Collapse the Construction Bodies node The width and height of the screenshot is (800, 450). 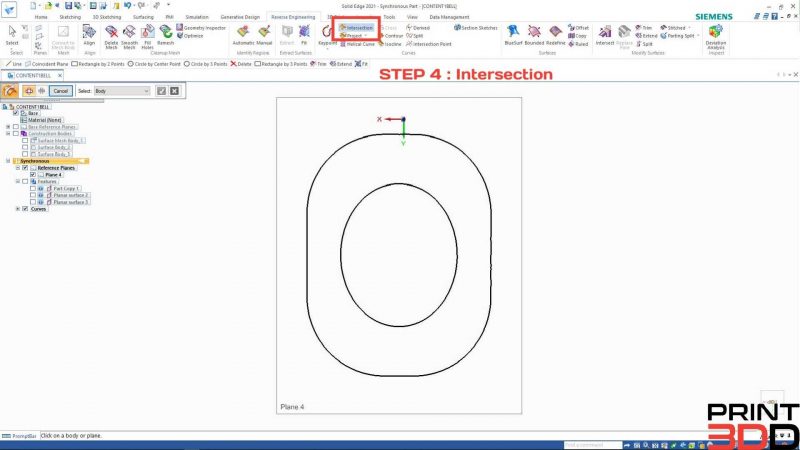pos(8,134)
